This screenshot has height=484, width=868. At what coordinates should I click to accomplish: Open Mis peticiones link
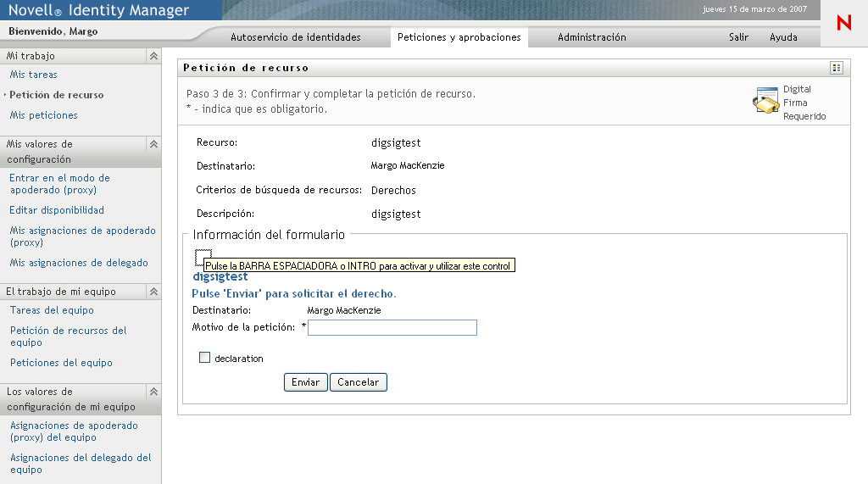click(x=44, y=115)
